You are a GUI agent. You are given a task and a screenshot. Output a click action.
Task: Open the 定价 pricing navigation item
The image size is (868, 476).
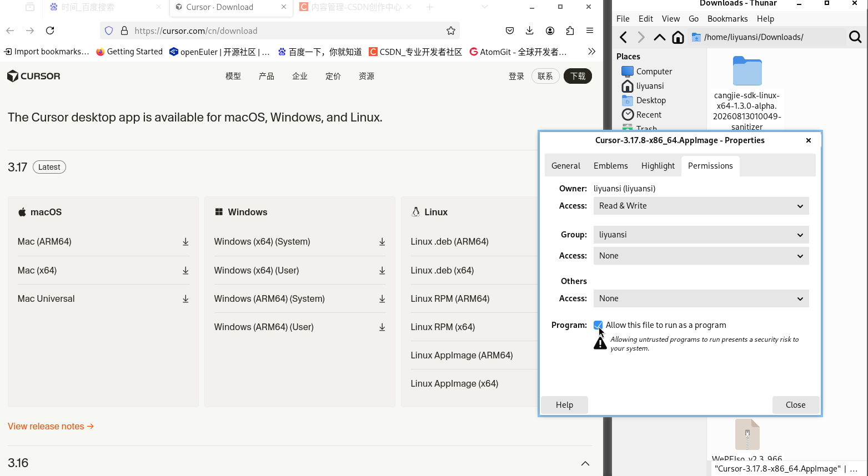[x=333, y=76]
